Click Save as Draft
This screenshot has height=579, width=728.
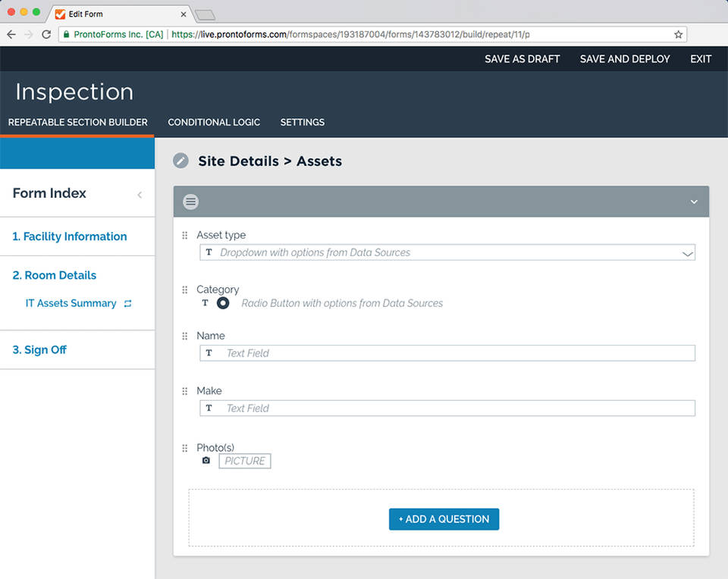click(x=522, y=59)
